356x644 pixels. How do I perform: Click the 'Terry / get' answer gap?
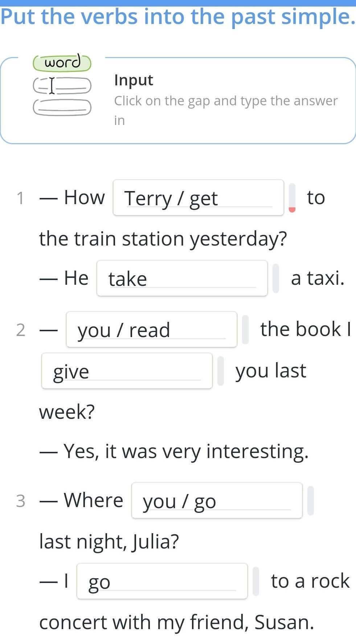pos(198,198)
